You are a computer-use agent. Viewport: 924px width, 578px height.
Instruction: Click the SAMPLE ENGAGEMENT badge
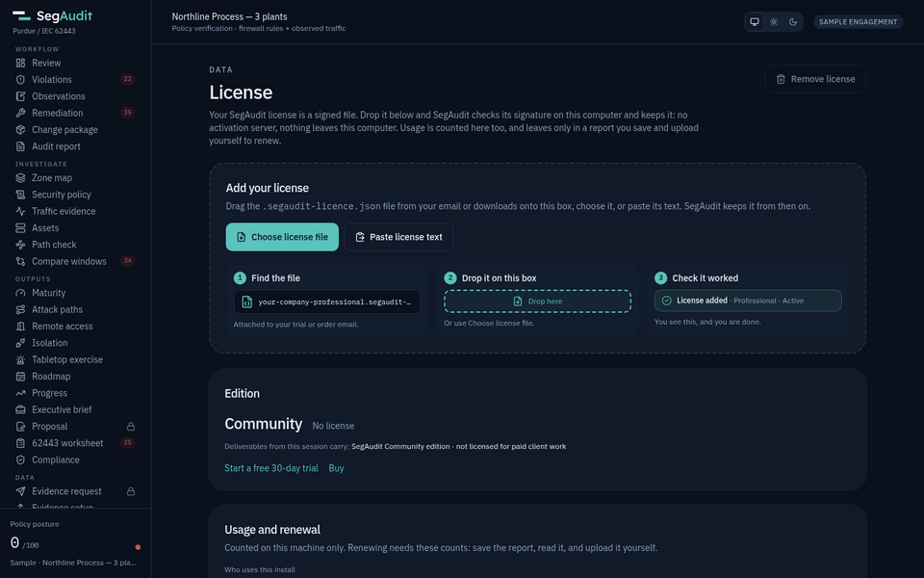point(858,22)
